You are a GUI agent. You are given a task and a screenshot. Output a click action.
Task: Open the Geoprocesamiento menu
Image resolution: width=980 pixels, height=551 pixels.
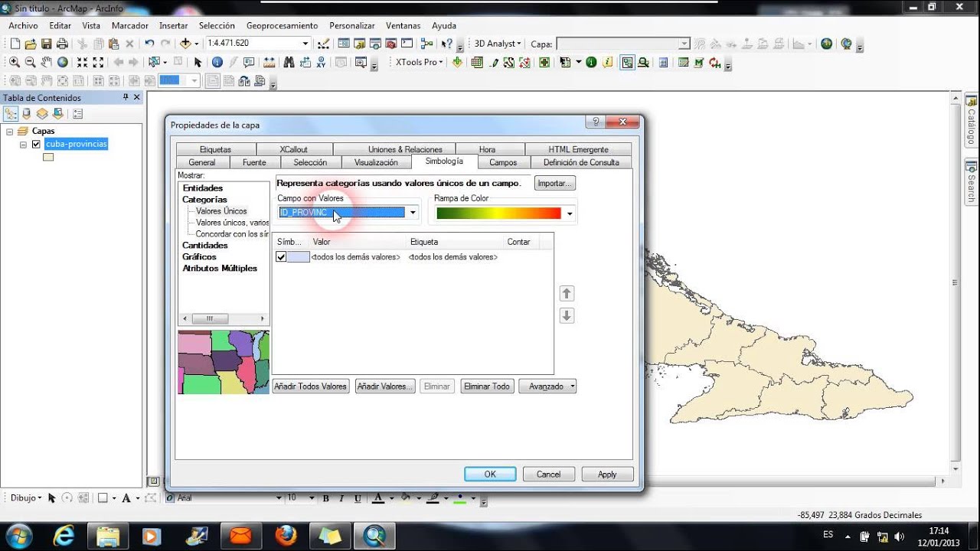[282, 25]
